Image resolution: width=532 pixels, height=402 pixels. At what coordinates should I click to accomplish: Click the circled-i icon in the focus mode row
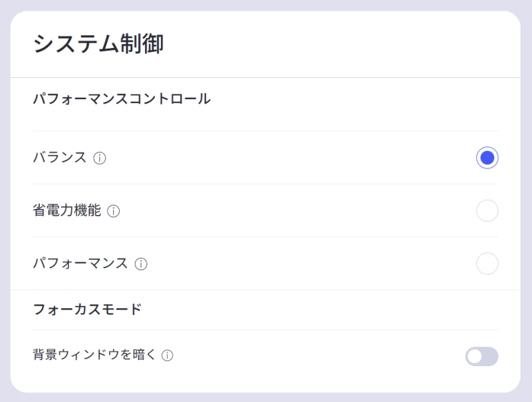(x=166, y=355)
